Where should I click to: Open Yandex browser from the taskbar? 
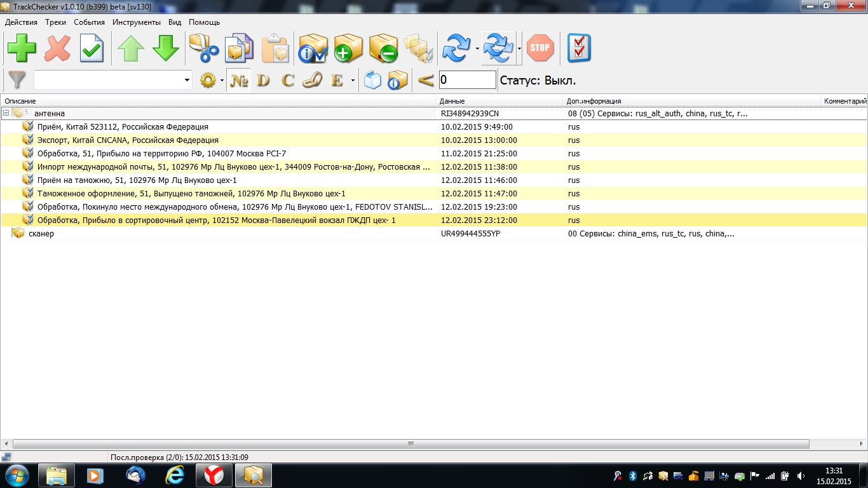[x=214, y=475]
